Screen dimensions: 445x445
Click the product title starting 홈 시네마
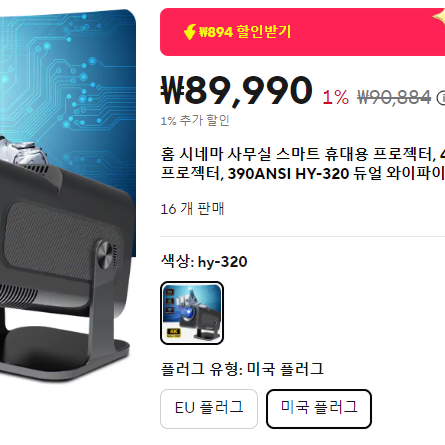click(x=302, y=164)
